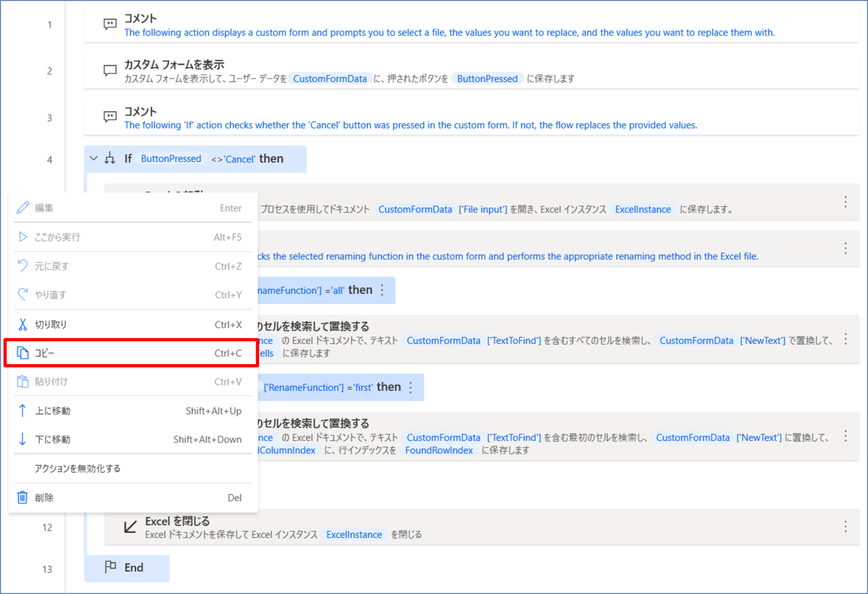
Task: Click the CustomFormData token in カスタム フォームを表示
Action: click(330, 78)
